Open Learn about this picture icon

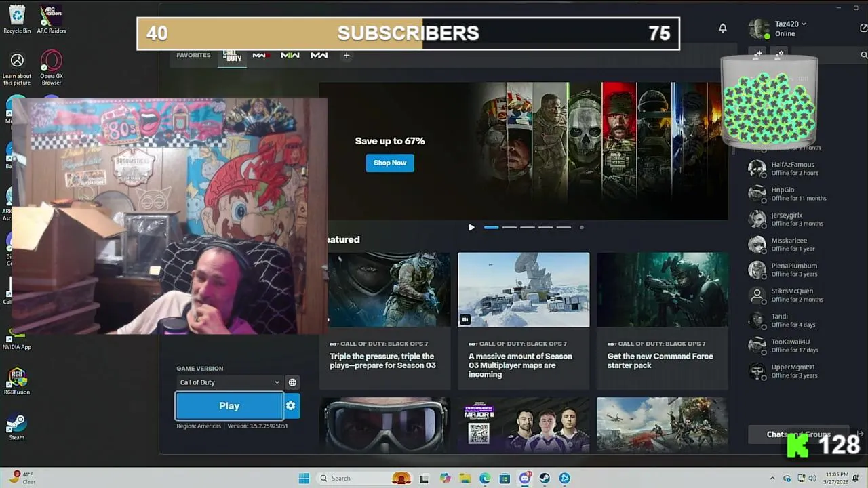[x=17, y=68]
